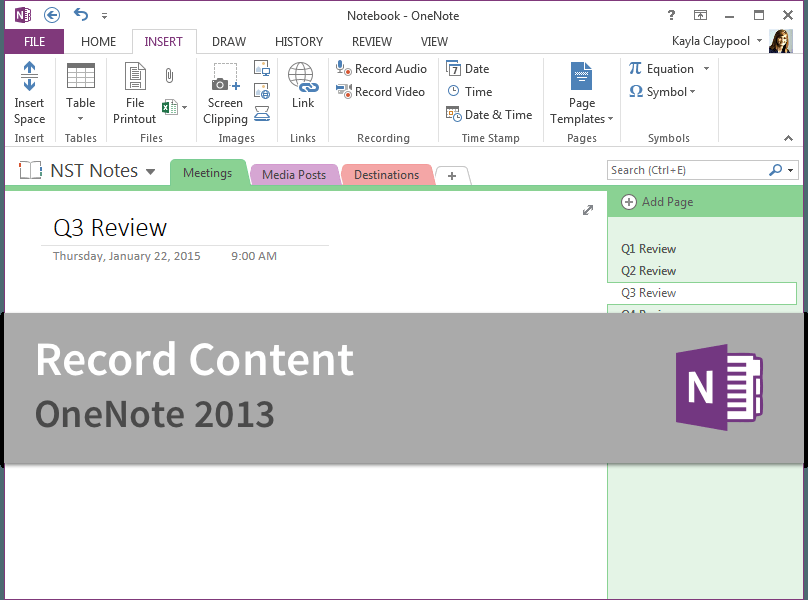Start a Screen Clipping
This screenshot has width=808, height=600.
tap(225, 93)
